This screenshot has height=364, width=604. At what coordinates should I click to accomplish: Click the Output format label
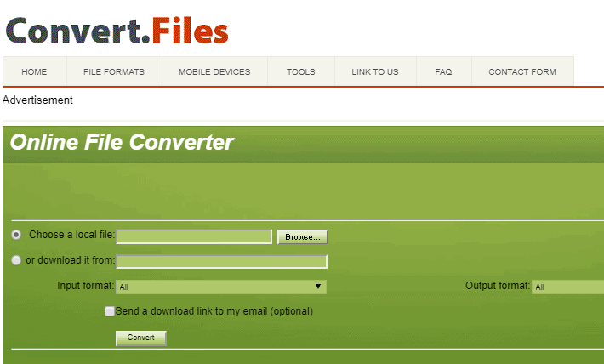tap(498, 286)
